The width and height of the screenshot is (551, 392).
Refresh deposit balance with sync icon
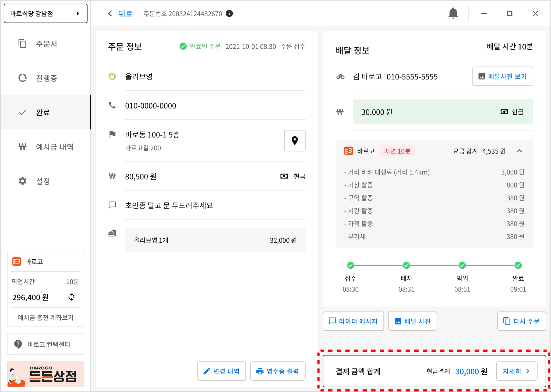point(71,297)
